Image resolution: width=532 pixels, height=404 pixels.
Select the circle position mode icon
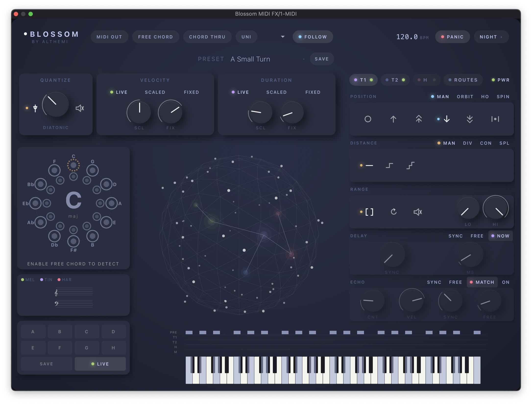click(x=368, y=119)
